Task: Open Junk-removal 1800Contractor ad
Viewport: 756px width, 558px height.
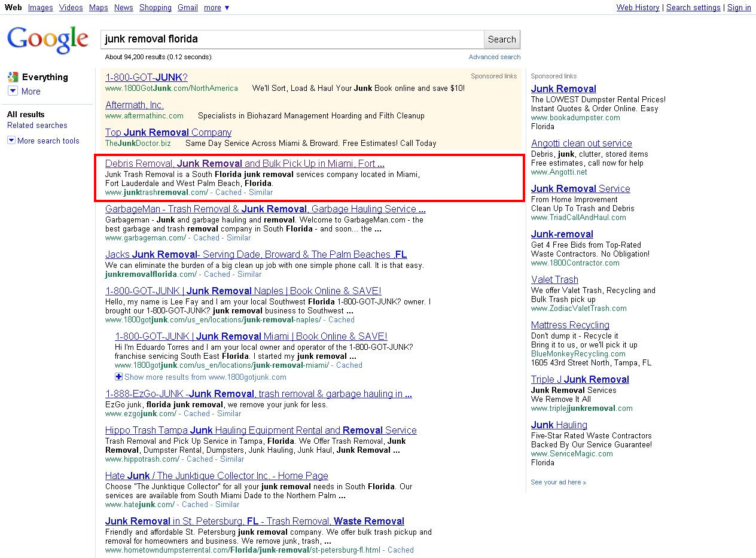Action: pyautogui.click(x=562, y=234)
